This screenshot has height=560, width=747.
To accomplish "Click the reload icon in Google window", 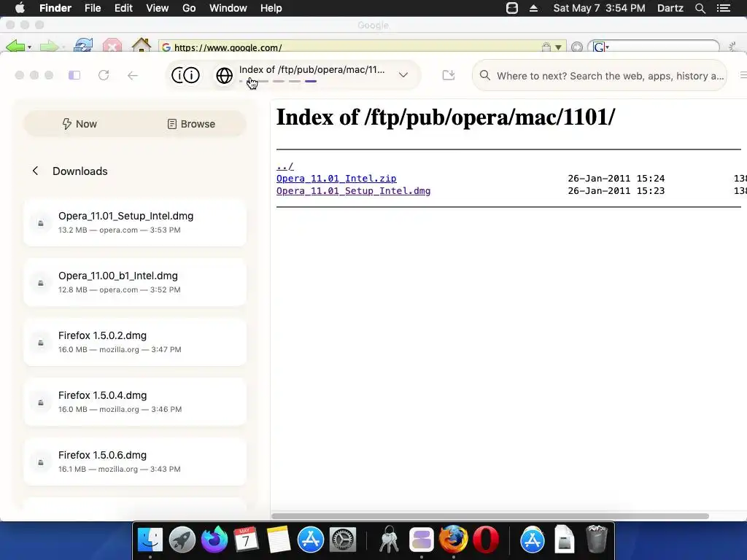I will (83, 46).
